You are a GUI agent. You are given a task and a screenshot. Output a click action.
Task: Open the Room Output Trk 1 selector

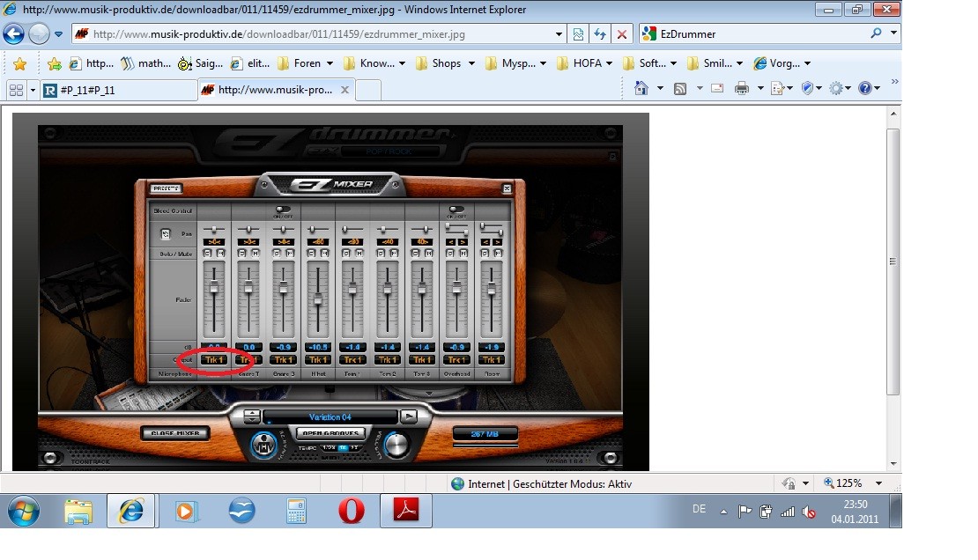coord(492,360)
